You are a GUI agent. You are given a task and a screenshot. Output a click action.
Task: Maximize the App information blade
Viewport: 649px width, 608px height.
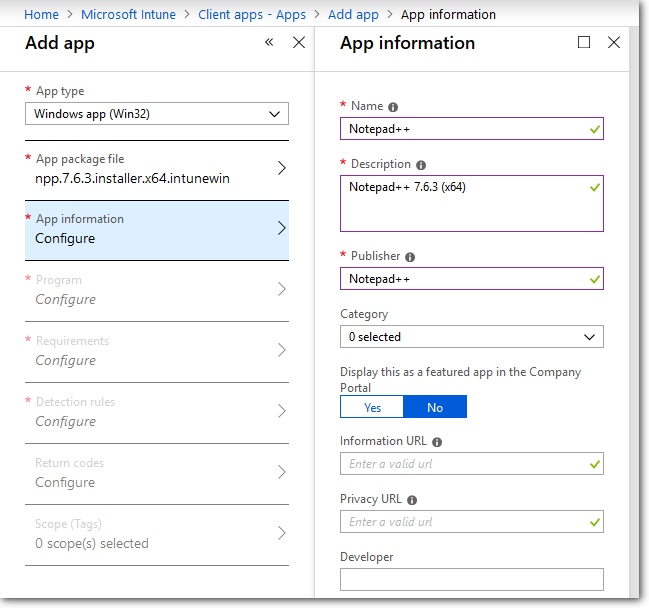click(x=585, y=42)
